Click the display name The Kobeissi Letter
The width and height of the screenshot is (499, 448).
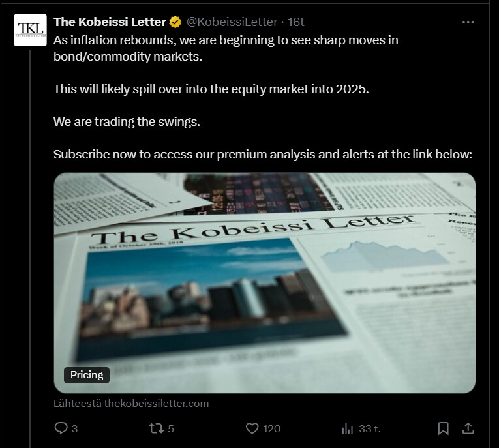(x=110, y=22)
